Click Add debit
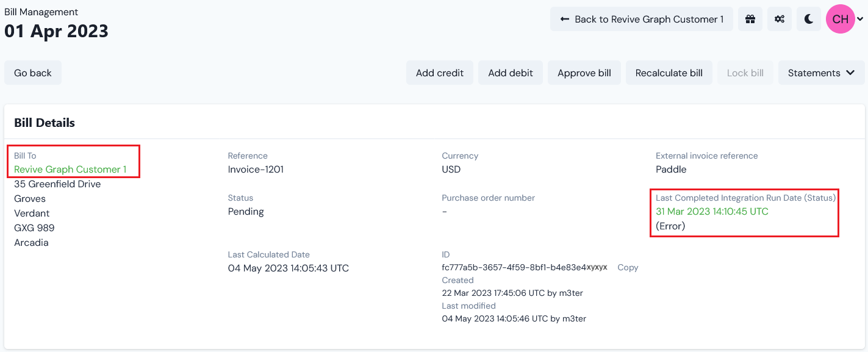Viewport: 868px width, 352px height. [511, 73]
